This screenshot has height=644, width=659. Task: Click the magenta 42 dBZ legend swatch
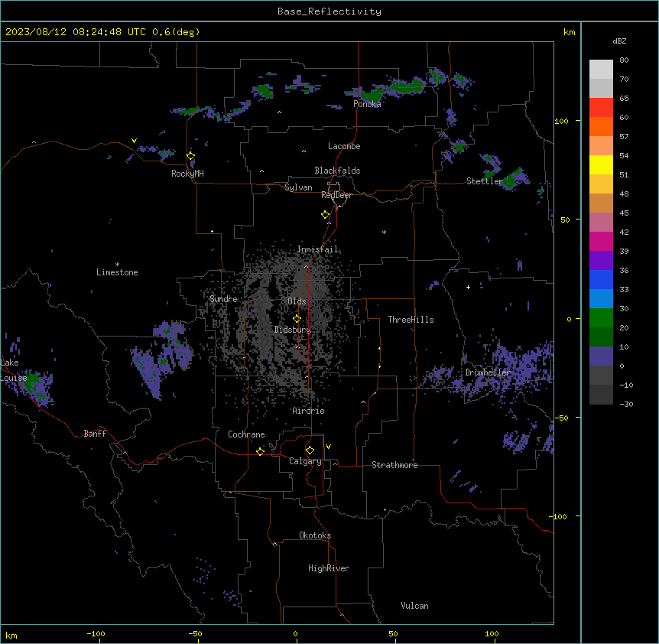tap(601, 241)
